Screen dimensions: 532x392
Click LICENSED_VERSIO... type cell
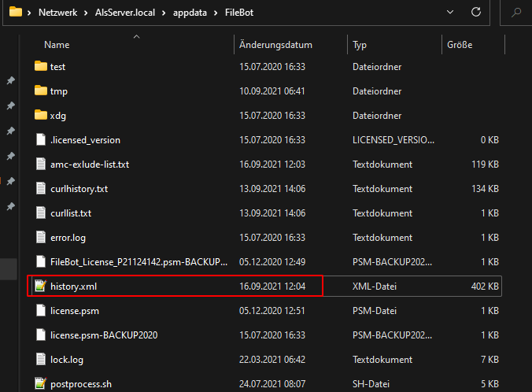[x=393, y=140]
